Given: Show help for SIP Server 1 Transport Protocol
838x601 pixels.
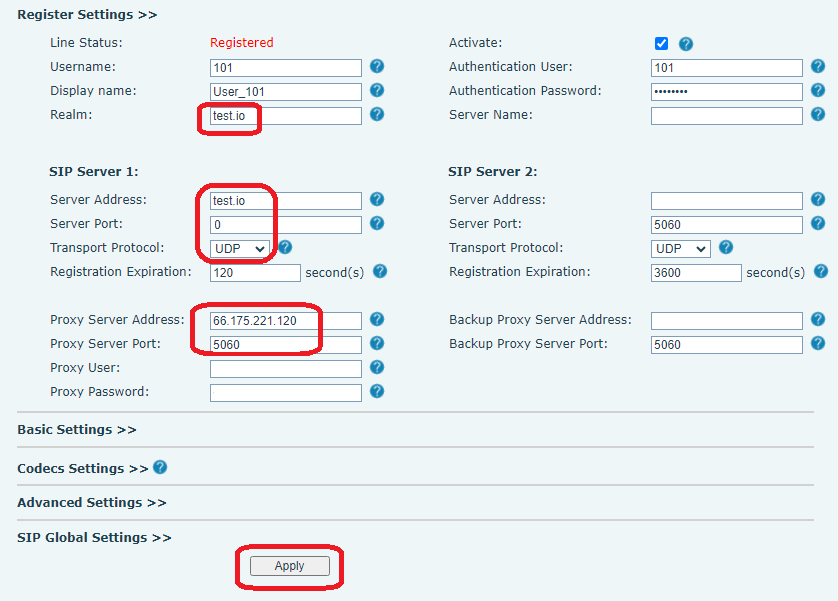Looking at the screenshot, I should (x=285, y=247).
